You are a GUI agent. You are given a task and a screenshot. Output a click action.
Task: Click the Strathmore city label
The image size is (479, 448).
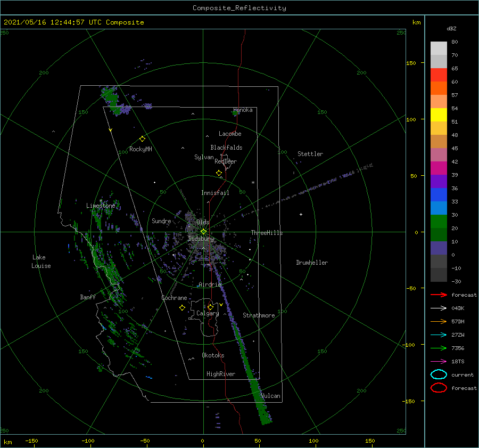point(259,315)
